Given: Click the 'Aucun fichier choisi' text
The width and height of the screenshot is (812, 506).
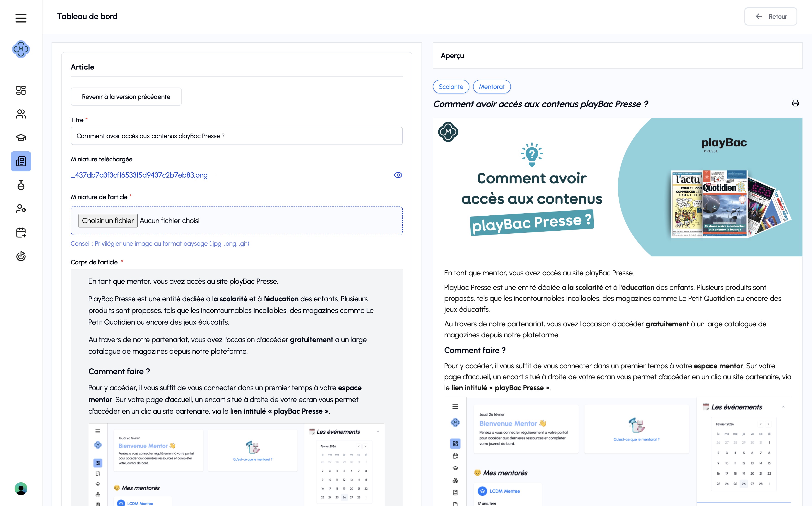Looking at the screenshot, I should coord(169,221).
